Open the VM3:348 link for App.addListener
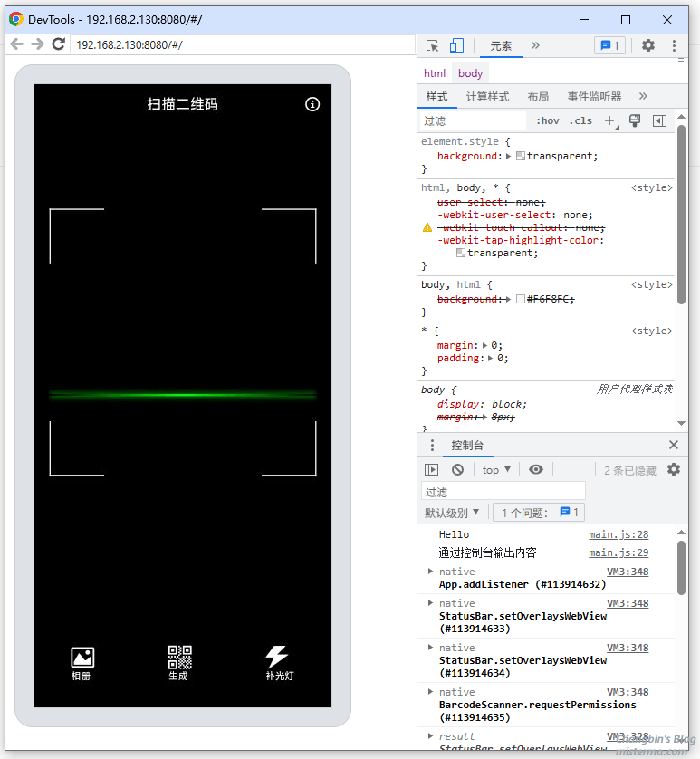The image size is (700, 759). tap(628, 572)
